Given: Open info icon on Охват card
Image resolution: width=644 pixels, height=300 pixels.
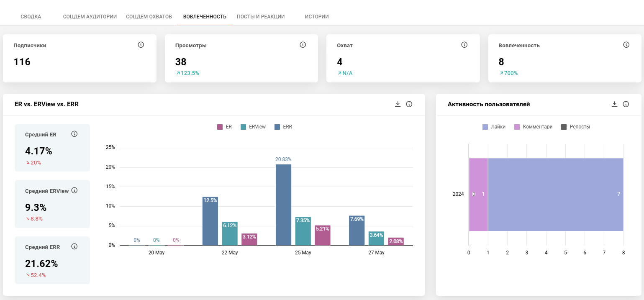Looking at the screenshot, I should [x=464, y=45].
